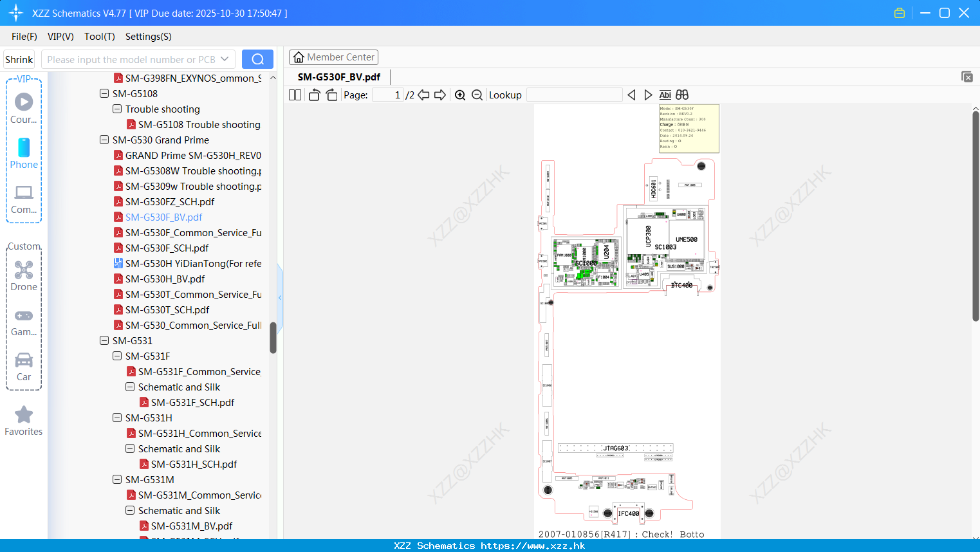Open the File(F) menu
The image size is (980, 552).
[24, 37]
